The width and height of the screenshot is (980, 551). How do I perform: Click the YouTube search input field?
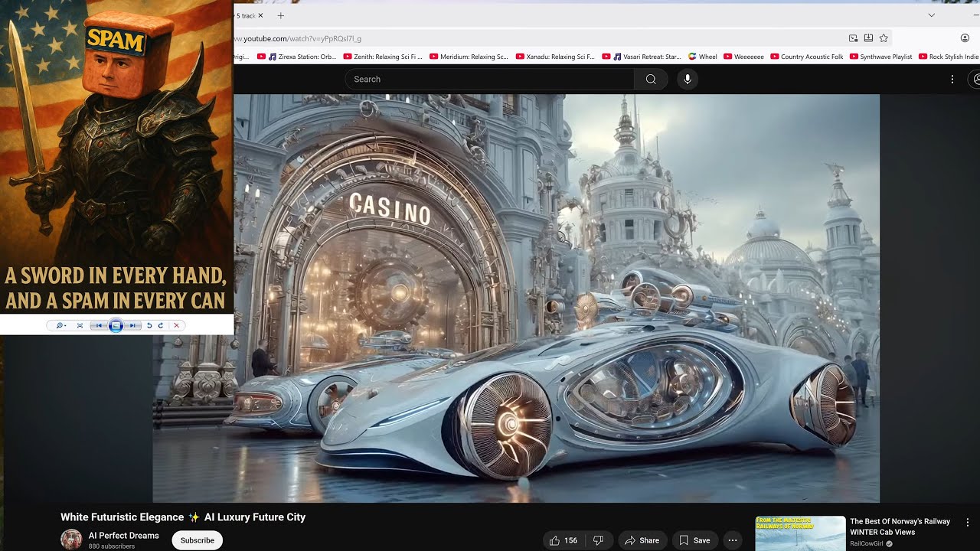(x=489, y=79)
